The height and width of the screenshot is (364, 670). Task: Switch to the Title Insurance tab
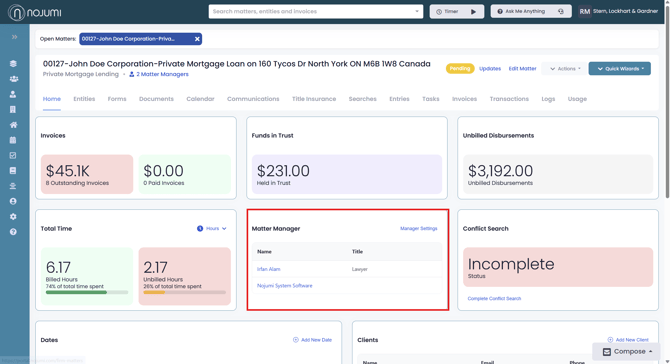point(314,99)
